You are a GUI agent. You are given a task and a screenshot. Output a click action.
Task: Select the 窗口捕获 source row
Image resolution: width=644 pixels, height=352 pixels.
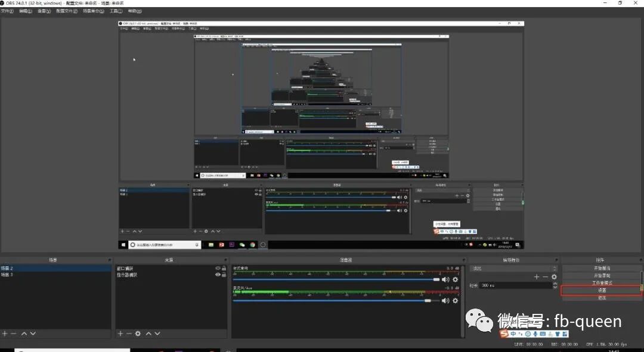(171, 268)
